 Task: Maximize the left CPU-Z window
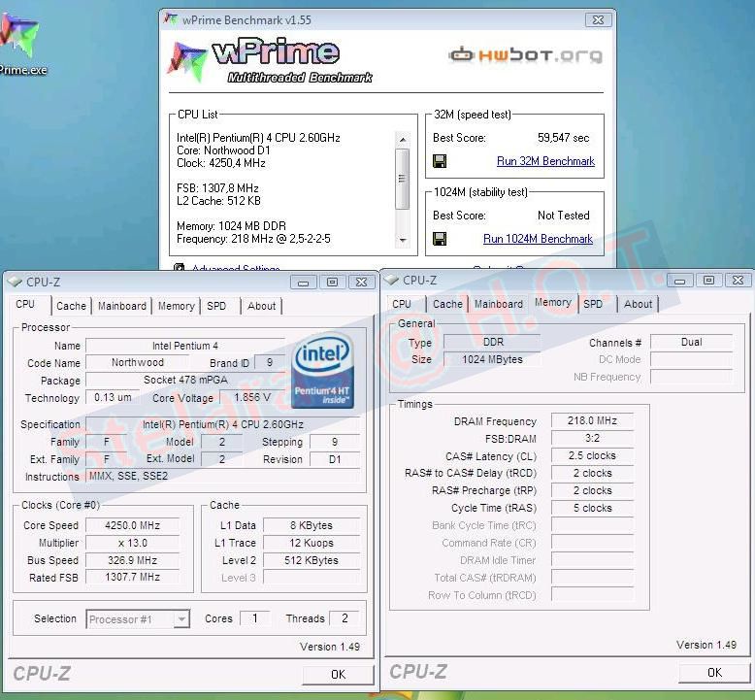[x=332, y=282]
